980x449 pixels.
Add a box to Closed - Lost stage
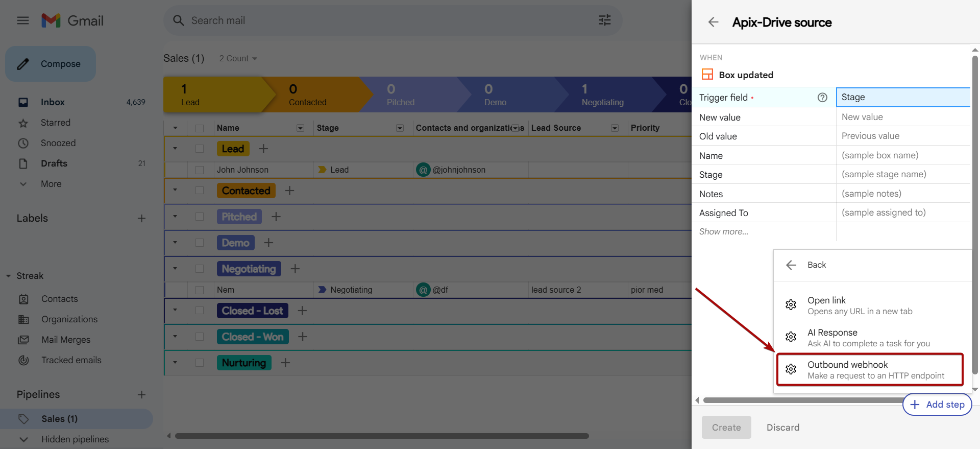point(302,311)
